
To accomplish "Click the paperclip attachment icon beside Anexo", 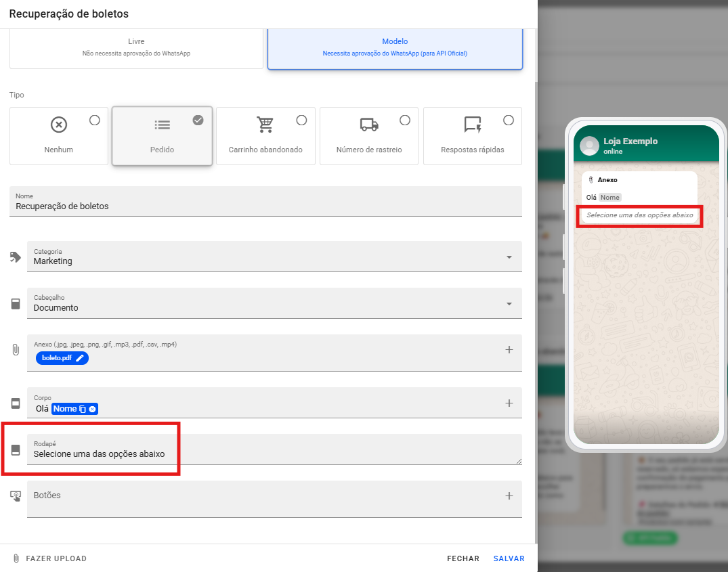I will tap(16, 350).
